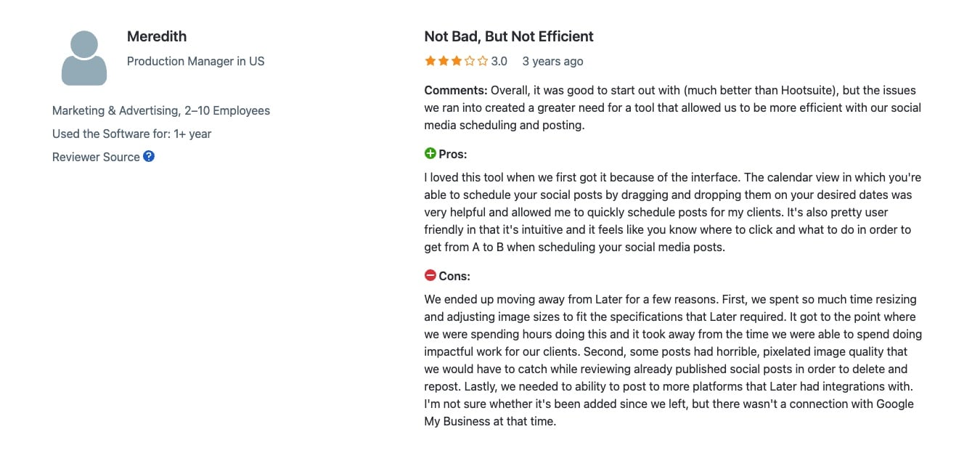This screenshot has height=453, width=980.
Task: Click the 'Pros:' heading text
Action: coord(453,154)
